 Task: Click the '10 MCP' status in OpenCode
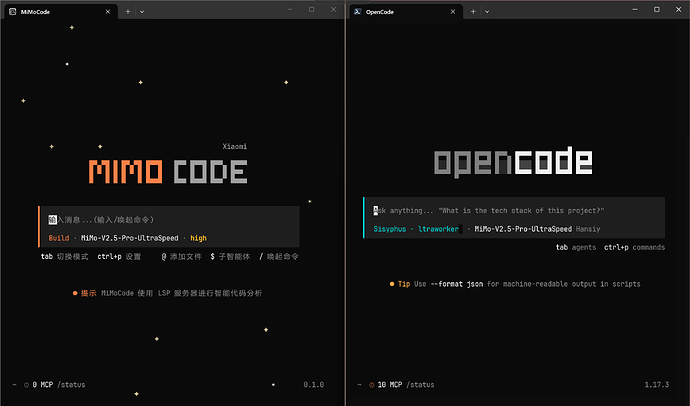pyautogui.click(x=390, y=384)
